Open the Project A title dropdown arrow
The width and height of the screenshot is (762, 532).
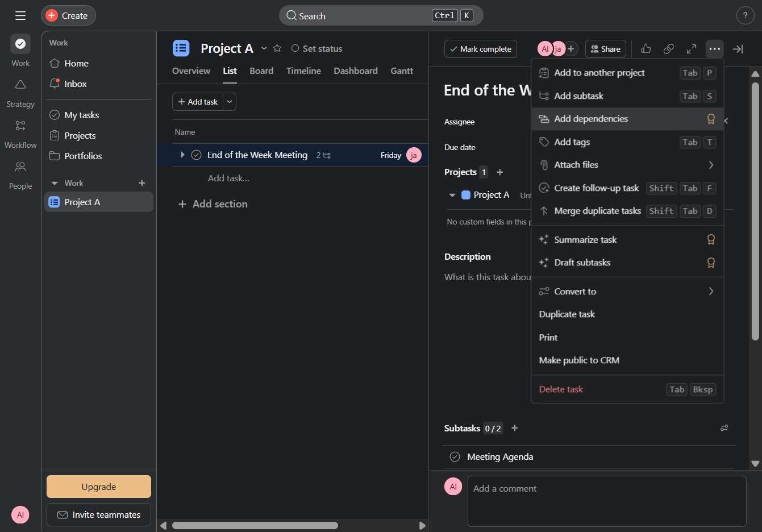(x=264, y=48)
